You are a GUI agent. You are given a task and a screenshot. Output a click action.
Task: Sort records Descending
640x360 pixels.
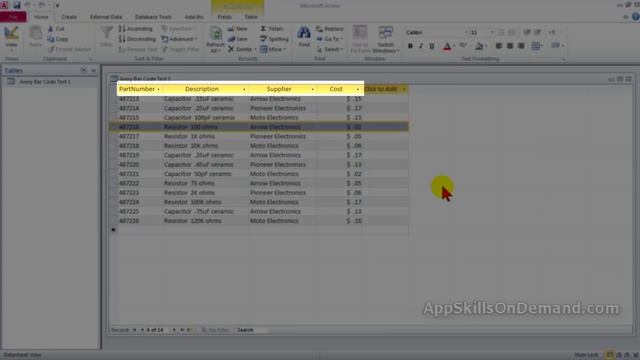[x=138, y=39]
